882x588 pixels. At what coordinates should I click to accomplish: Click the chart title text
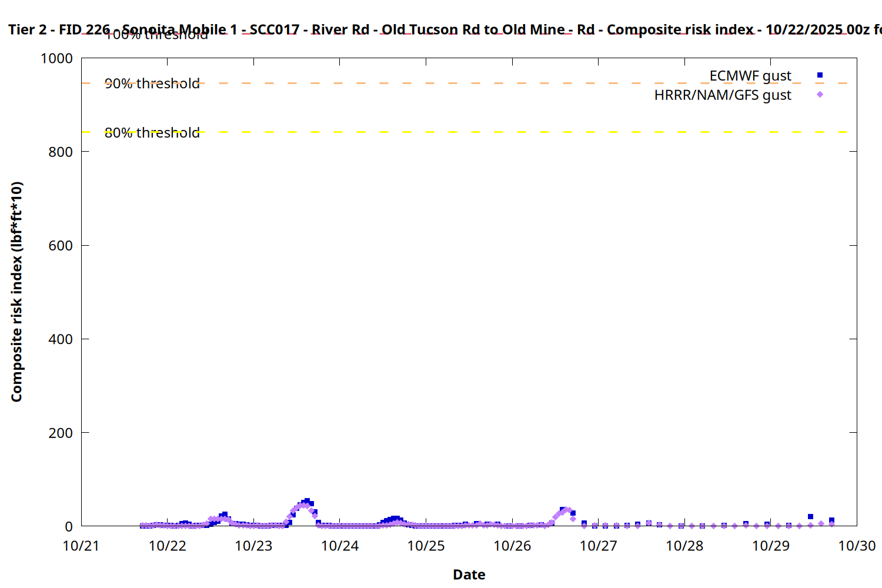point(441,29)
